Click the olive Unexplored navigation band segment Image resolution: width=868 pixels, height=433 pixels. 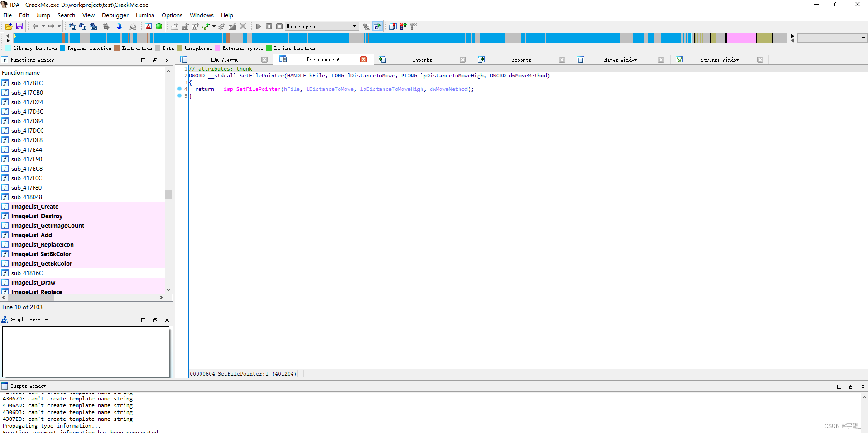764,38
